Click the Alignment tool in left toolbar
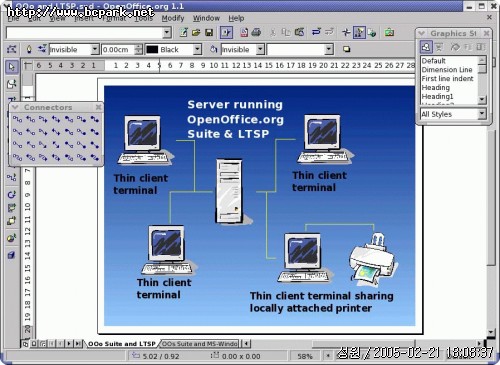 coord(12,208)
